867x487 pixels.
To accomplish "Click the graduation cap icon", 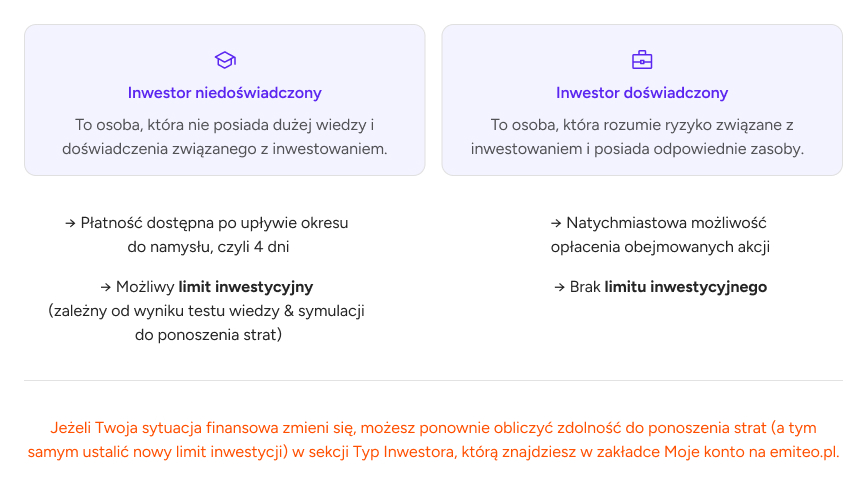I will point(225,60).
